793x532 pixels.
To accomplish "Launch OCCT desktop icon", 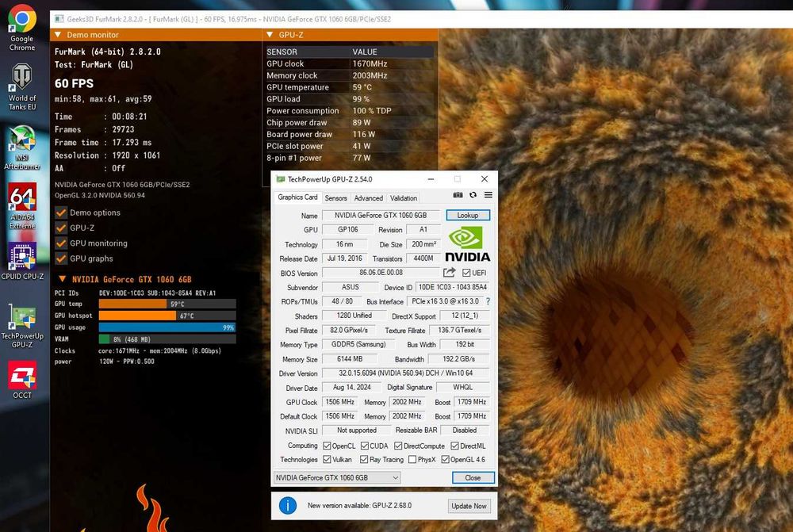I will pyautogui.click(x=22, y=380).
